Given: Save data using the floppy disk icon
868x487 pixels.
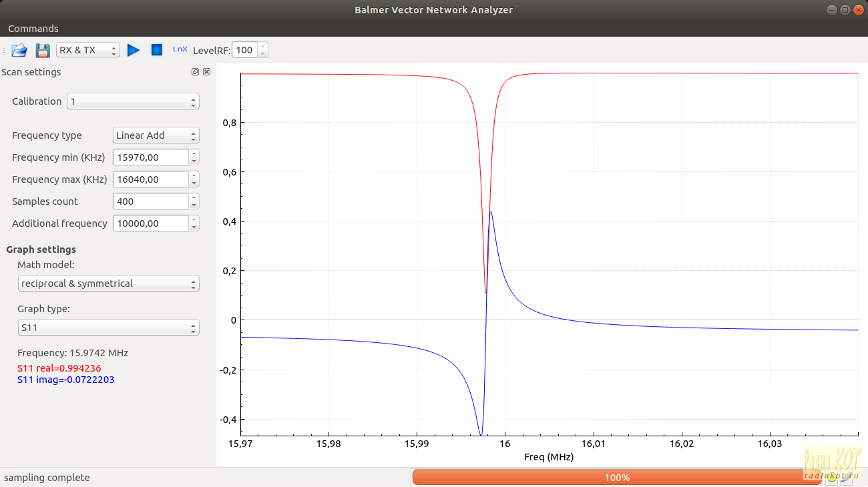Looking at the screenshot, I should click(x=43, y=50).
